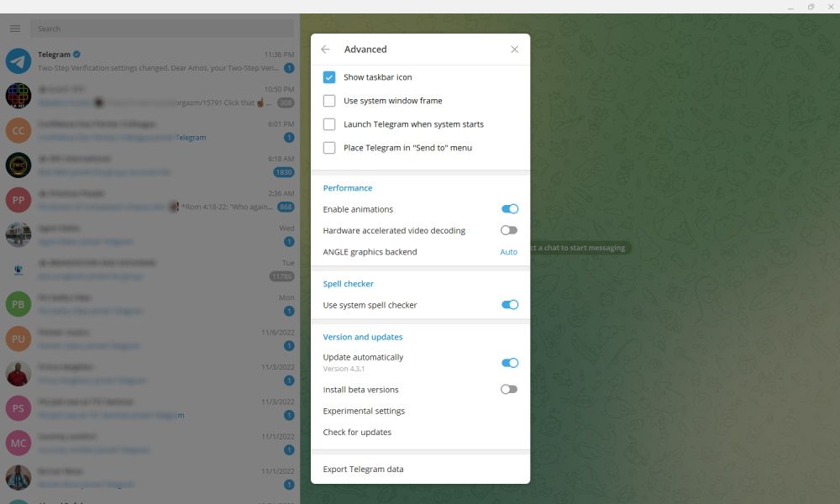The height and width of the screenshot is (504, 840).
Task: Enable Launch Telegram when system starts
Action: point(330,123)
